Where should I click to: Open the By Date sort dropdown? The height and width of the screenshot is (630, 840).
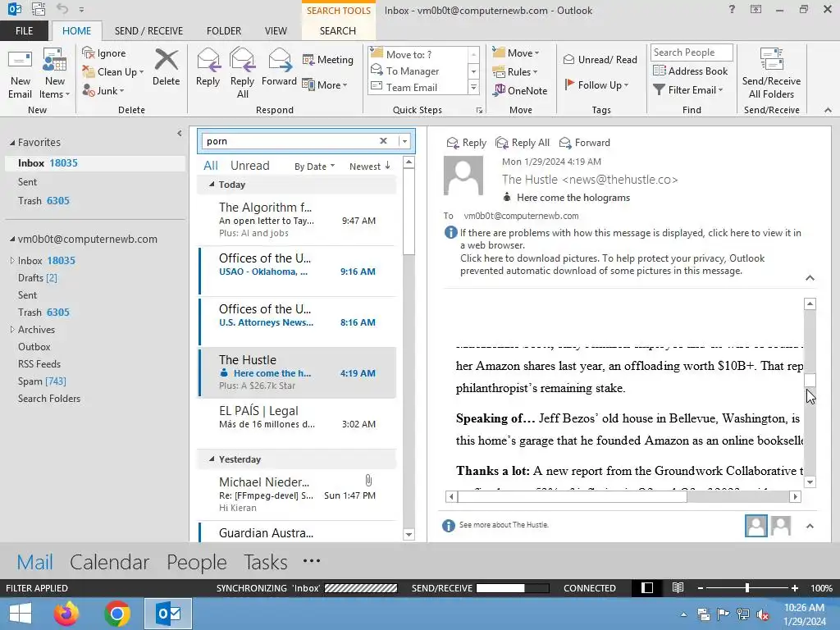click(x=314, y=166)
